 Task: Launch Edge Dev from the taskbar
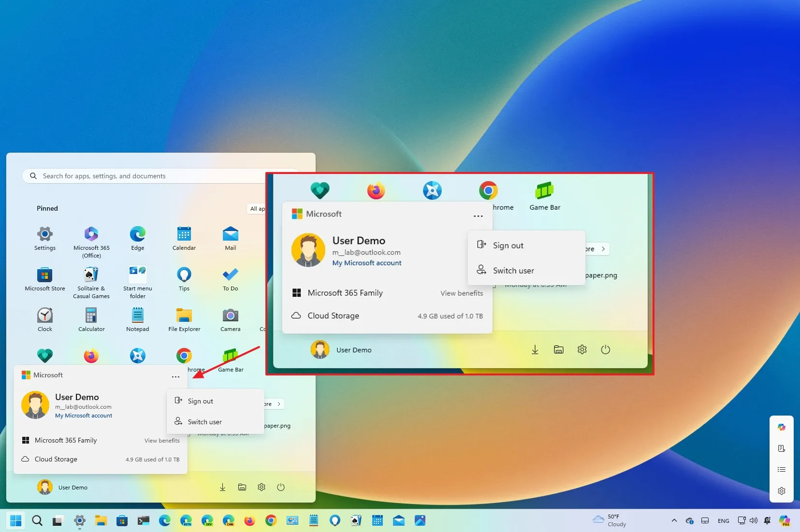click(207, 520)
